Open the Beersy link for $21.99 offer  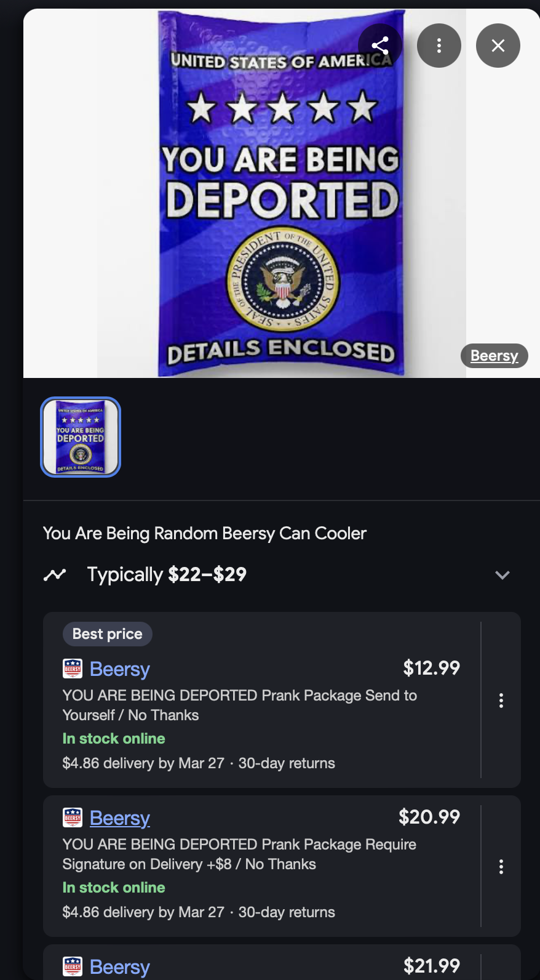[120, 966]
